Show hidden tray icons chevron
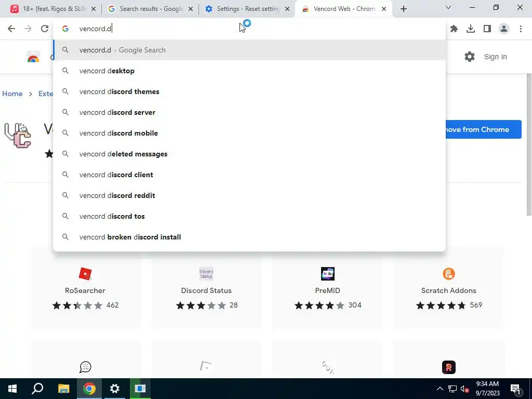Screen dimensions: 532x399 (440, 389)
